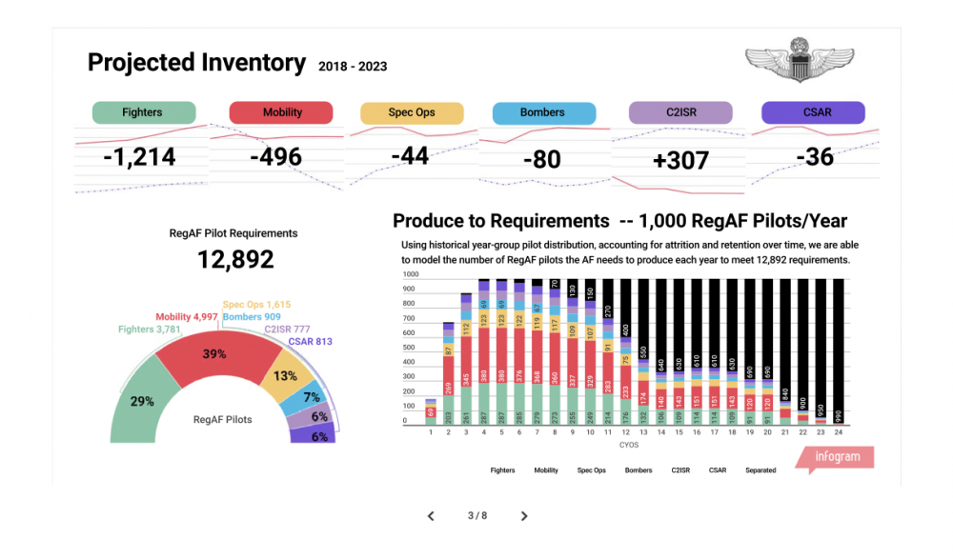Go to the next slide arrow
This screenshot has height=560, width=953.
coord(524,515)
